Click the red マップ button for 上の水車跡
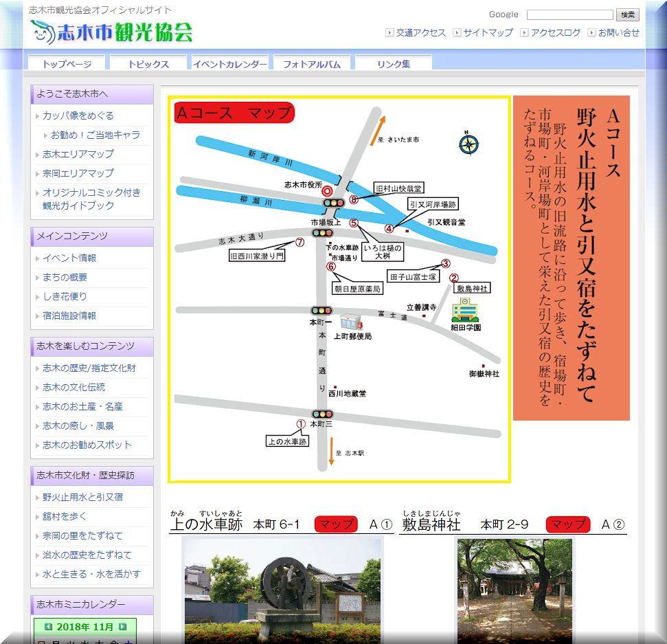The width and height of the screenshot is (667, 644). [x=336, y=524]
